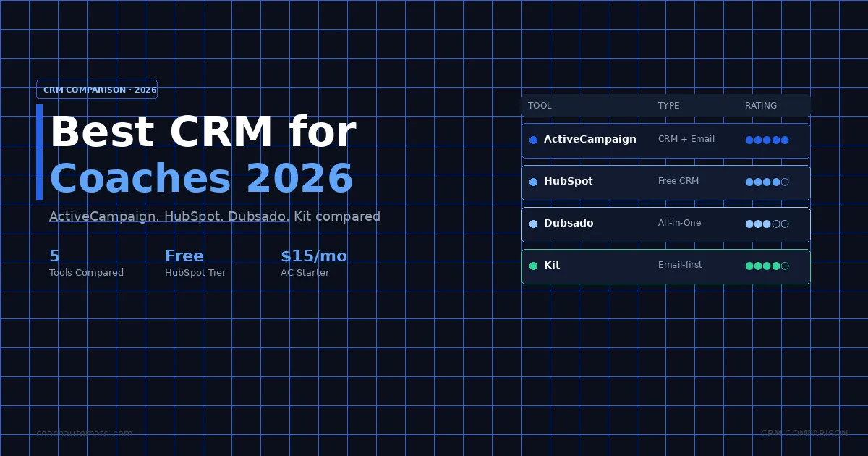
Task: Switch to the RATING column header
Action: (761, 106)
